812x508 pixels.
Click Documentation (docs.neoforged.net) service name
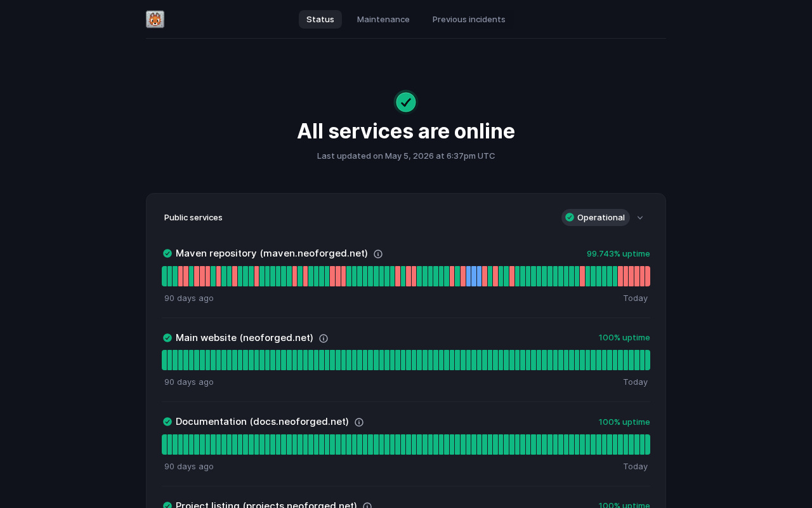(x=262, y=422)
